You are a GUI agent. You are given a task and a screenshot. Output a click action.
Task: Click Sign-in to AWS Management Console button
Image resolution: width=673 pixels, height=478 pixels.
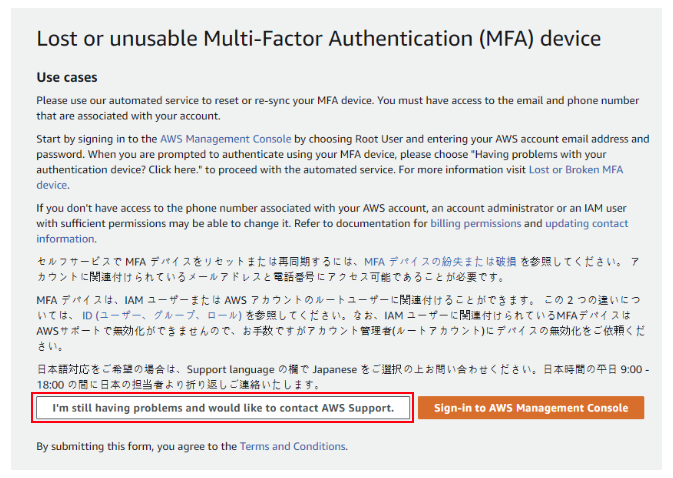(x=531, y=408)
